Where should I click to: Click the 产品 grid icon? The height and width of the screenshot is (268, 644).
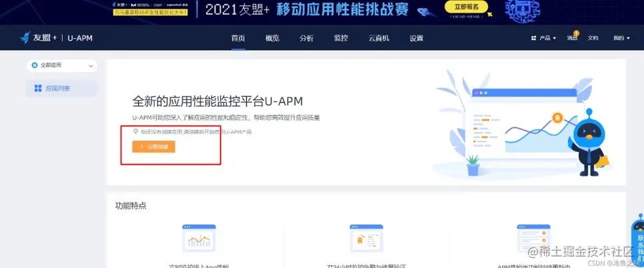click(533, 38)
